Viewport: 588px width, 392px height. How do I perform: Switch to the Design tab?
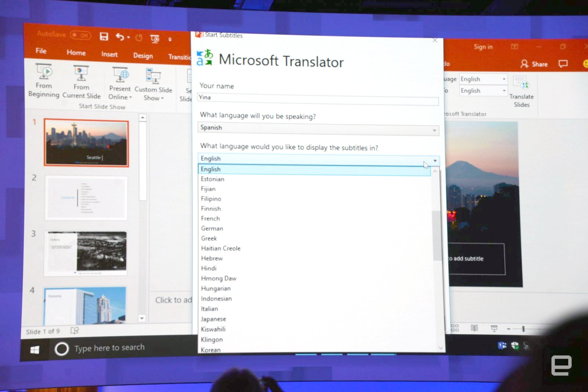point(143,56)
